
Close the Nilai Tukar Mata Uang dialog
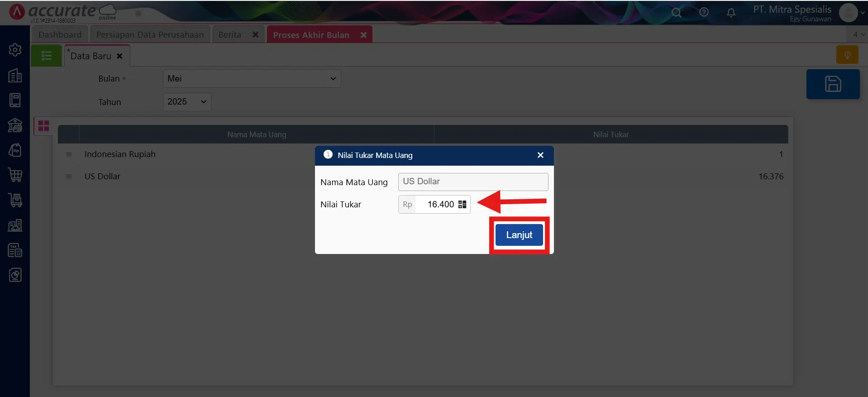pos(540,155)
